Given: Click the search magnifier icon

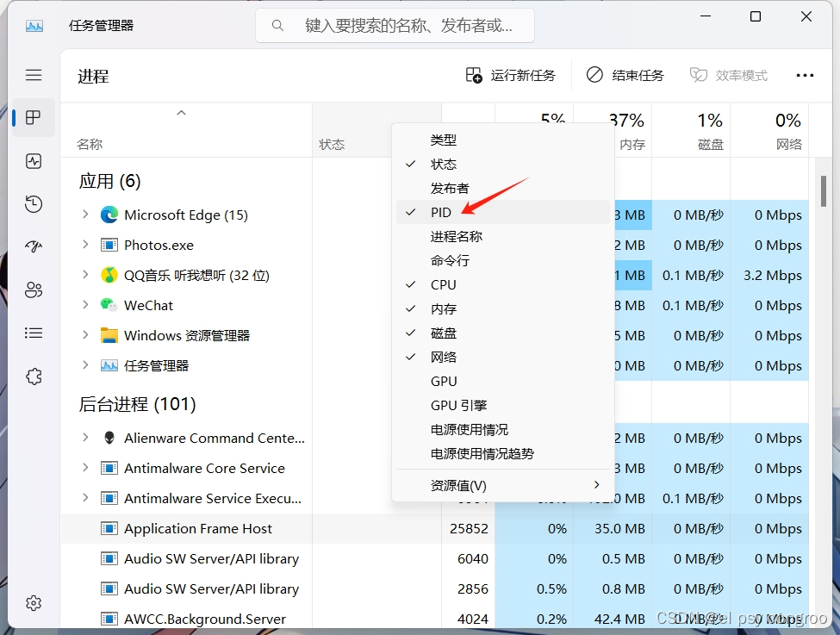Looking at the screenshot, I should [x=277, y=25].
